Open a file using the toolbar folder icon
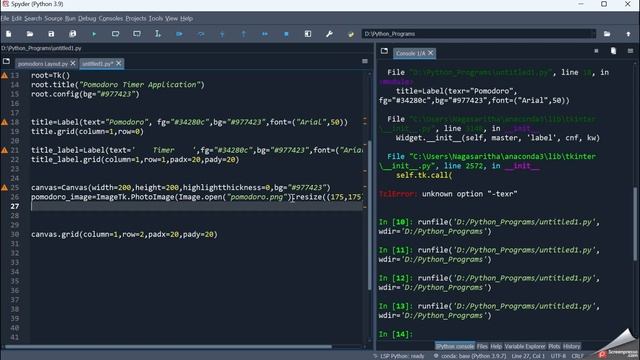640x360 pixels. click(x=30, y=34)
